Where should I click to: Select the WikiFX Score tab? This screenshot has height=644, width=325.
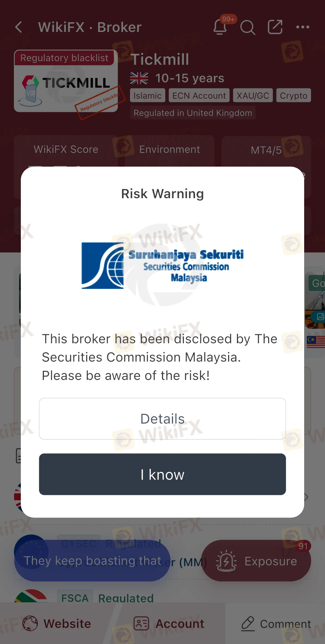tap(66, 150)
